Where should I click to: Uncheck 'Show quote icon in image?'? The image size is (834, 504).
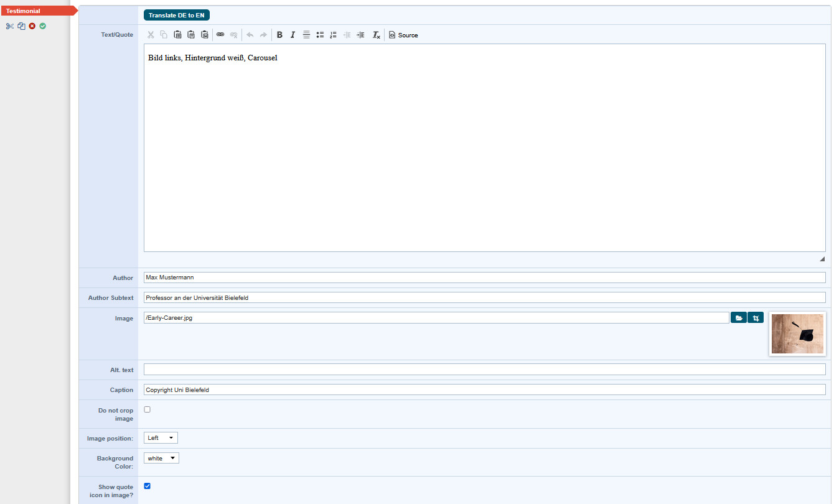click(148, 486)
